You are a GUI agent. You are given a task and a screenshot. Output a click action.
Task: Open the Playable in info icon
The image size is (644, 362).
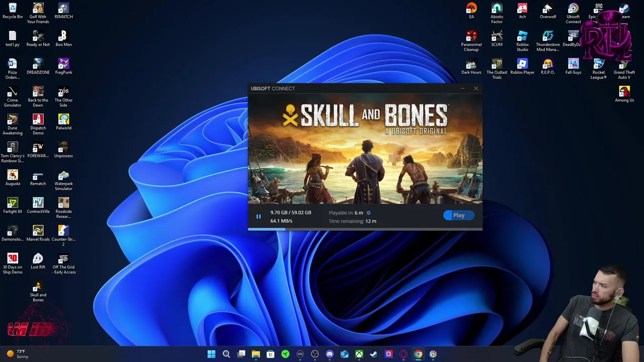point(368,213)
